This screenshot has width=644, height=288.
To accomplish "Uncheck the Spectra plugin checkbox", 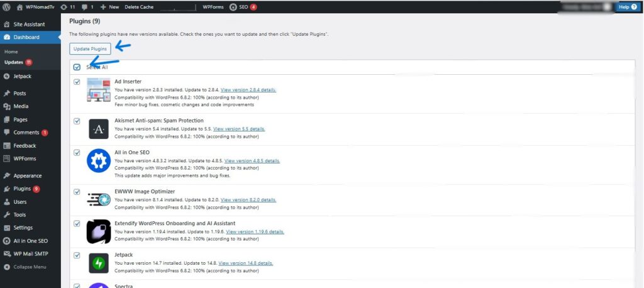I will click(x=77, y=285).
